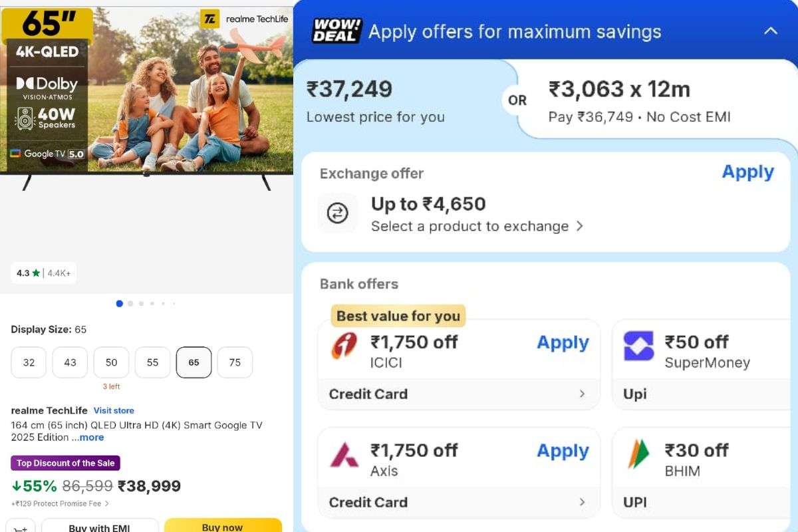This screenshot has height=532, width=798.
Task: Click the realme TechLife brand logo
Action: [244, 19]
